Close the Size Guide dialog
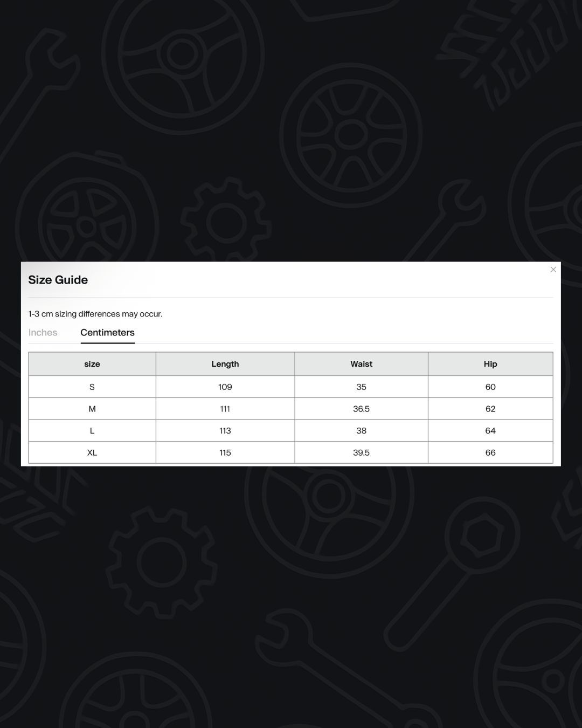Image resolution: width=582 pixels, height=728 pixels. (553, 270)
